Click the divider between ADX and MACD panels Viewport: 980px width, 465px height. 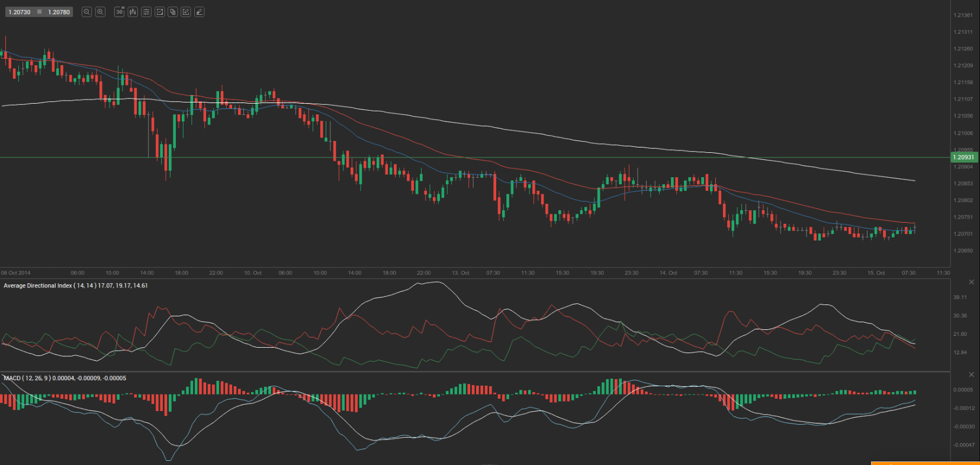474,371
